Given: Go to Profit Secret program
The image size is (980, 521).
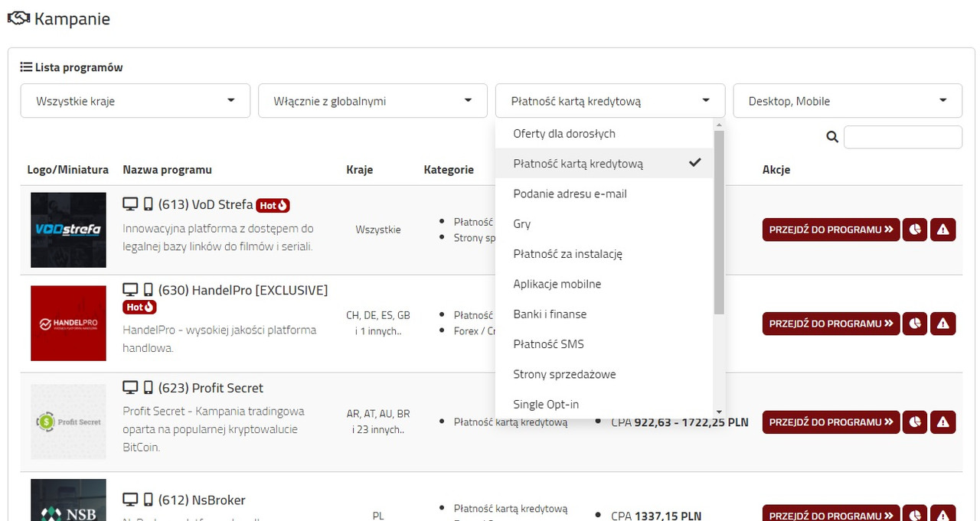Looking at the screenshot, I should (x=831, y=422).
